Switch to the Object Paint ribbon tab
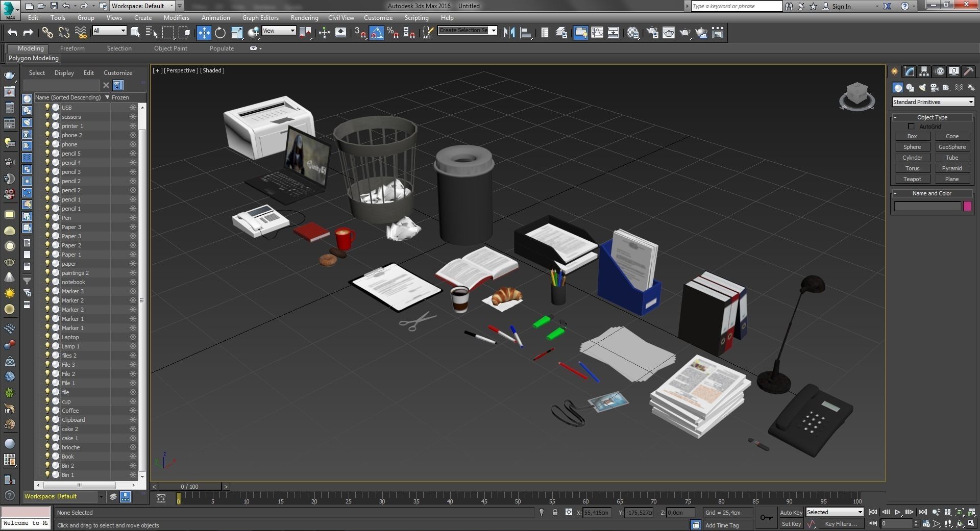The image size is (980, 531). [x=170, y=48]
